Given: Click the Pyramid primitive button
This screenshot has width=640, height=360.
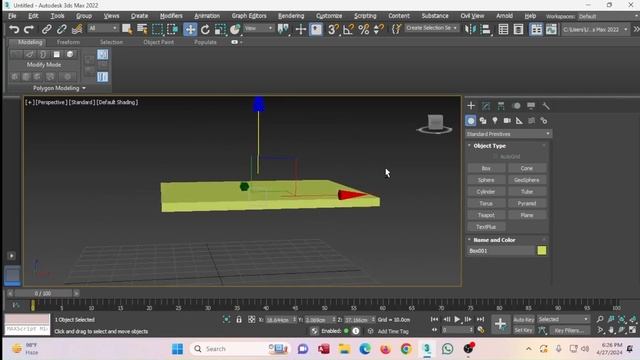Looking at the screenshot, I should coord(527,203).
